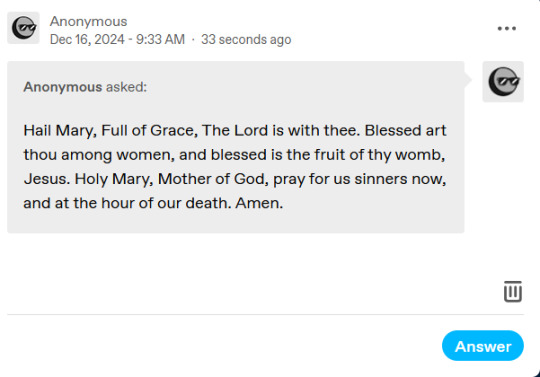Screen dimensions: 540x377
Task: Click the gray question bubble's empty bottom padding
Action: [x=236, y=222]
